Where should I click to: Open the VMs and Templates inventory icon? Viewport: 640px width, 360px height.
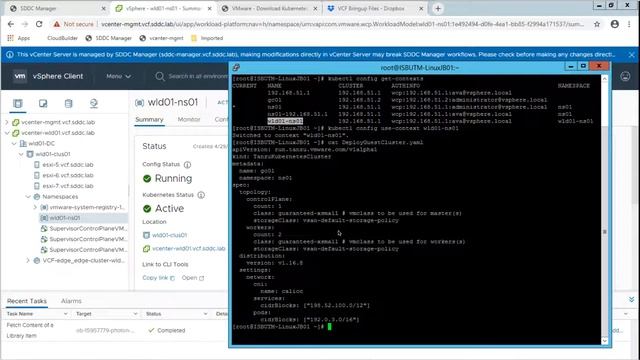click(x=43, y=104)
